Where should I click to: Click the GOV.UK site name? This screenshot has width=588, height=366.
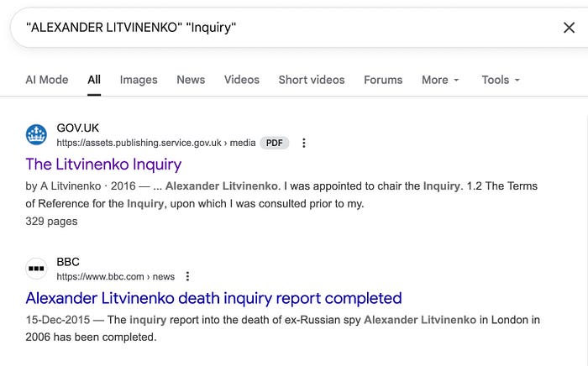pos(77,128)
